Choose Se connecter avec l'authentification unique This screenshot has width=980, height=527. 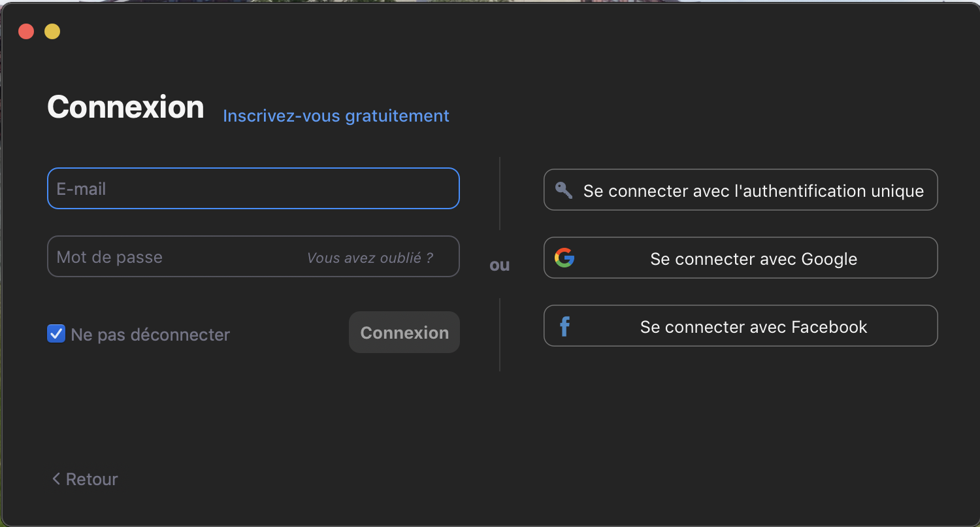point(753,191)
